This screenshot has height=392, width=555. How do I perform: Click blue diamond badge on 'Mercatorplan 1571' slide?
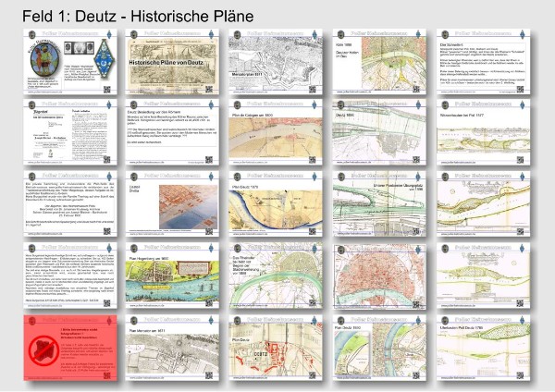(314, 34)
